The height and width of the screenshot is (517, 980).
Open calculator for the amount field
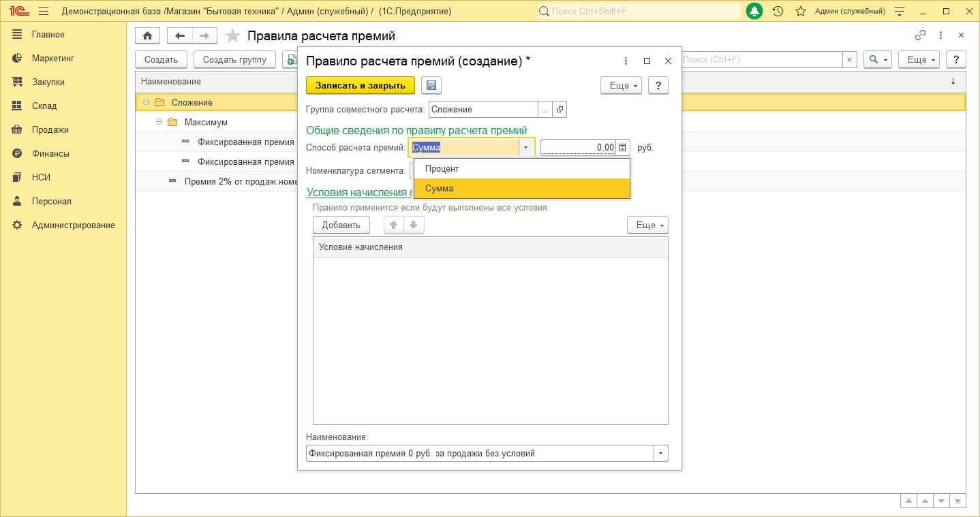(x=622, y=147)
